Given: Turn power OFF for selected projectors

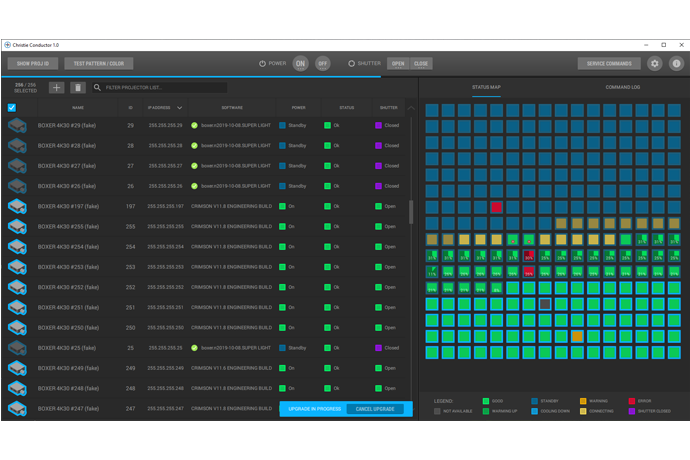Looking at the screenshot, I should pyautogui.click(x=322, y=63).
